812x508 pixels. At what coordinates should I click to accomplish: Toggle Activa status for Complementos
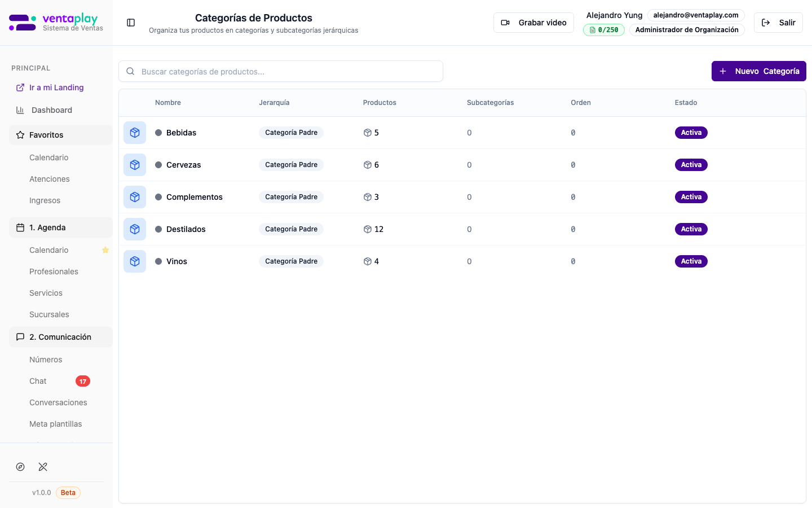tap(691, 197)
